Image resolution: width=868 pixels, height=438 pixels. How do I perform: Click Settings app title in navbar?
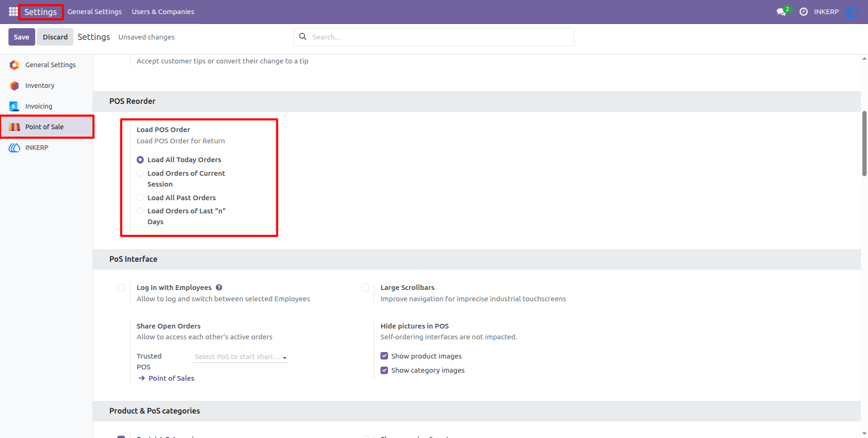pos(40,12)
